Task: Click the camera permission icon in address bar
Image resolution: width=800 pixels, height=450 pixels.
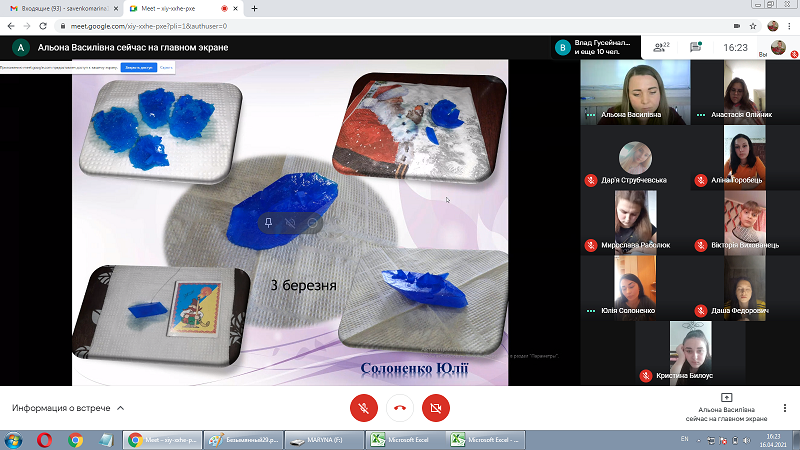Action: point(737,26)
